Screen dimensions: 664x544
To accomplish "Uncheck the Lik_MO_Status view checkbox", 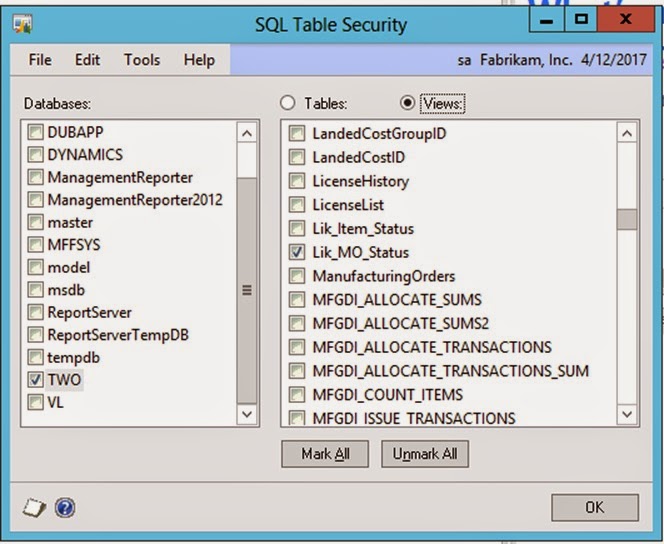I will 296,252.
